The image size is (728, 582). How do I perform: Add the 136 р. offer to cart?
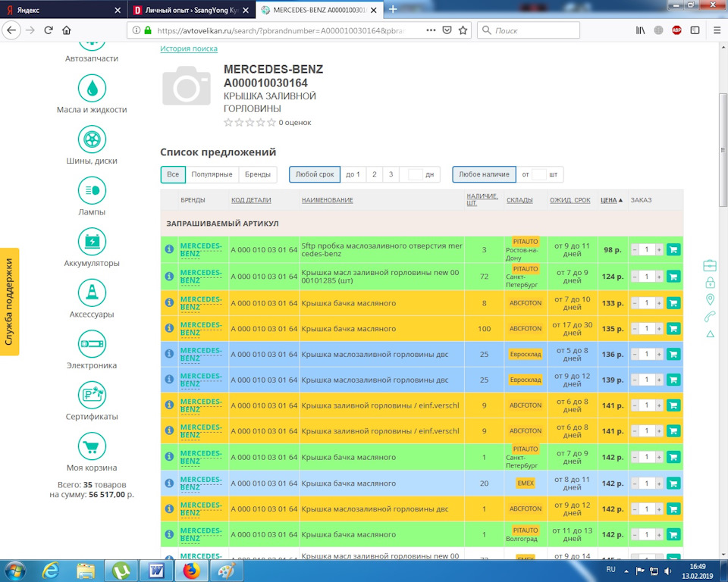(x=673, y=354)
